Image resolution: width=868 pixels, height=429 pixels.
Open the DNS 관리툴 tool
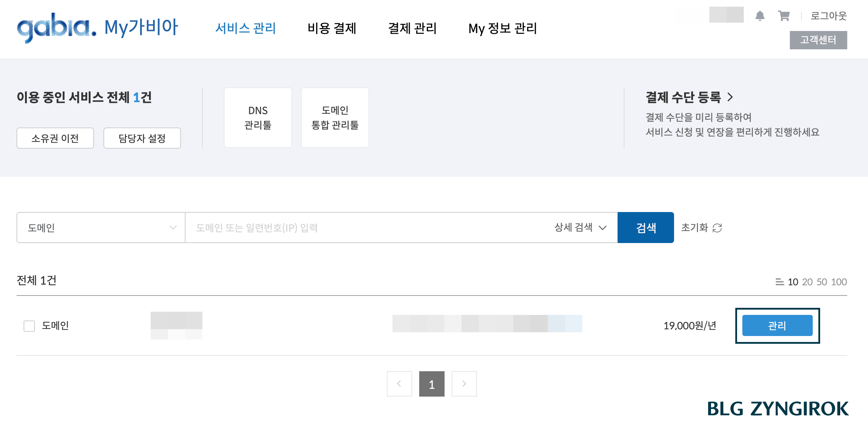tap(258, 117)
